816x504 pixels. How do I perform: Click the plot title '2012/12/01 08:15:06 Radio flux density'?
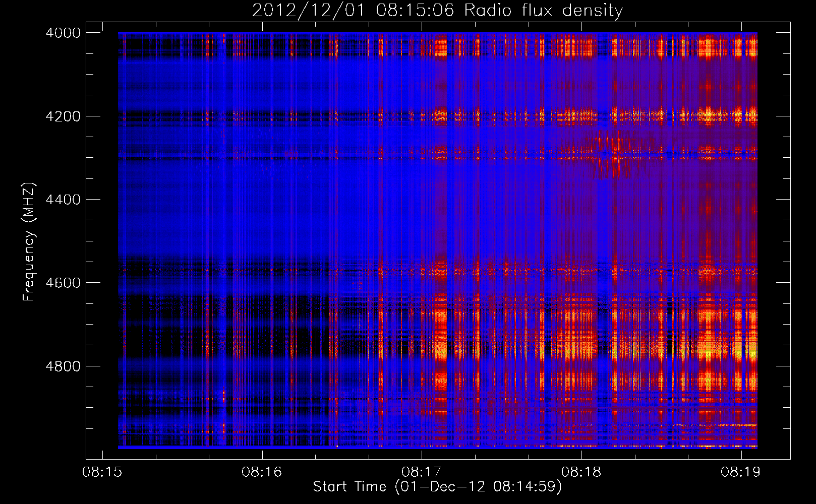coord(437,10)
